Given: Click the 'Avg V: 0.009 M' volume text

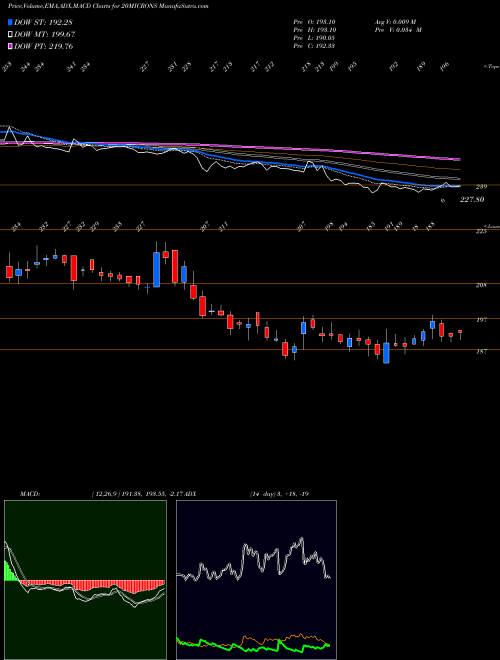Looking at the screenshot, I should coord(395,22).
